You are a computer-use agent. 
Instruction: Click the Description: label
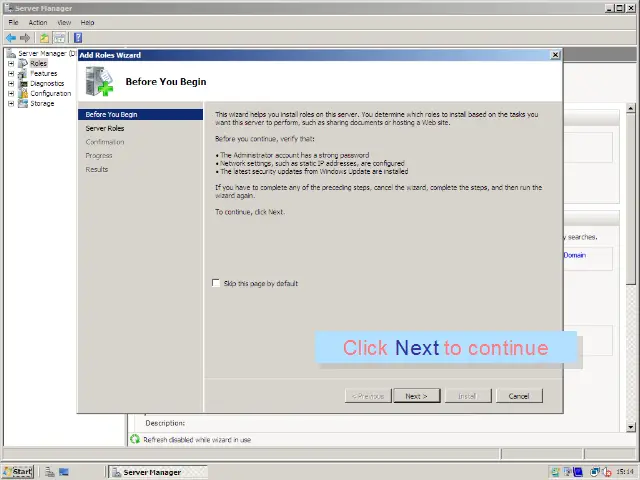[x=165, y=423]
